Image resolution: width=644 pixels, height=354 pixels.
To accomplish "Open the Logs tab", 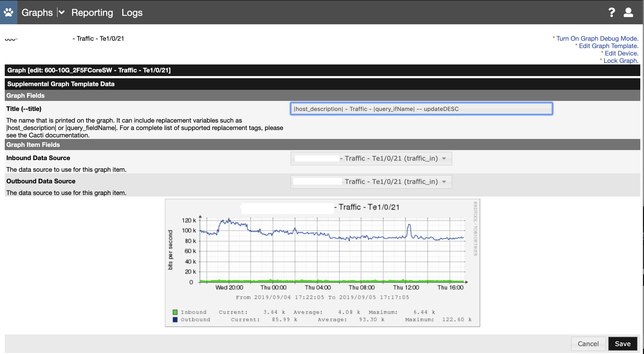I will tap(132, 12).
